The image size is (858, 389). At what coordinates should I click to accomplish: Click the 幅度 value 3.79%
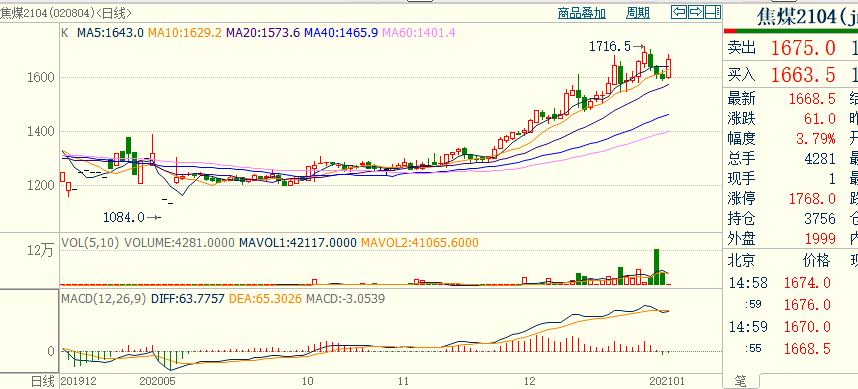coord(816,138)
